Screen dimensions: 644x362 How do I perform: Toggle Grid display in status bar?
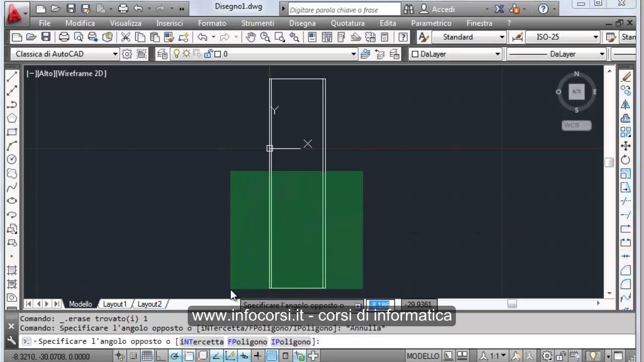(x=147, y=356)
